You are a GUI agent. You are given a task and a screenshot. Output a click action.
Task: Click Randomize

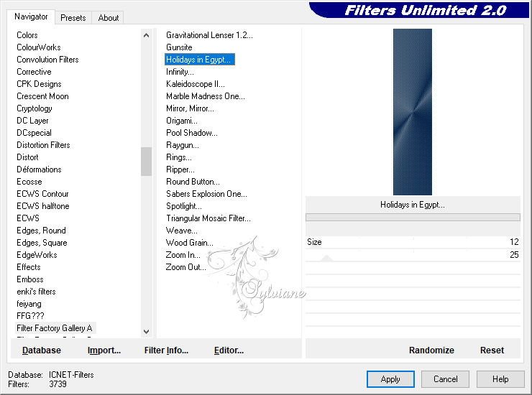[431, 350]
